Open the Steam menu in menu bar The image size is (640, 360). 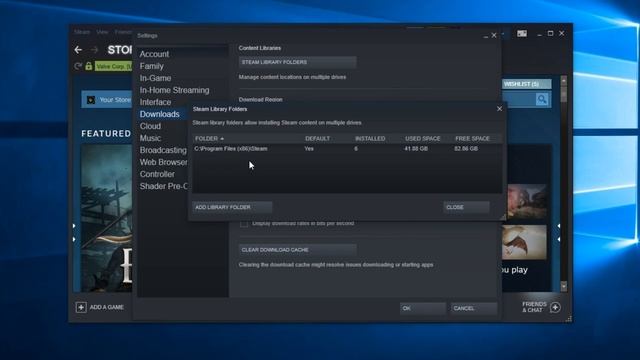point(82,32)
